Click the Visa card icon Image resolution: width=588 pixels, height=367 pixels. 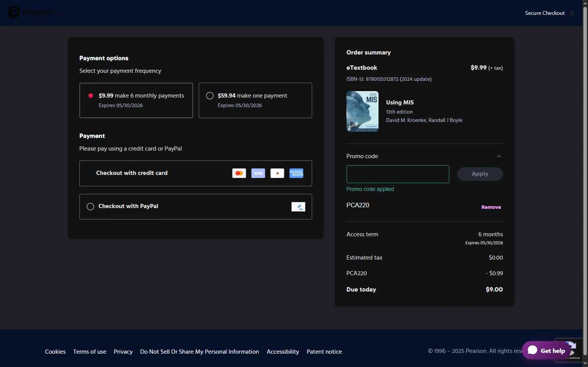[x=258, y=173]
